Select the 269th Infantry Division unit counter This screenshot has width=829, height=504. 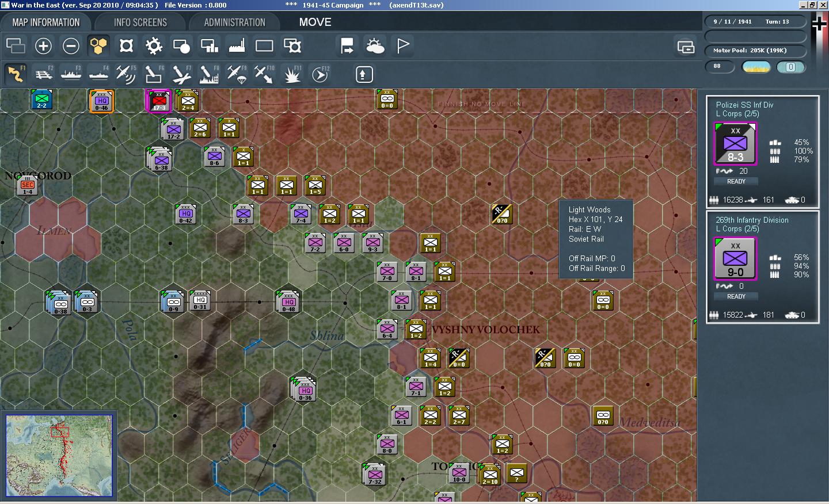(735, 259)
